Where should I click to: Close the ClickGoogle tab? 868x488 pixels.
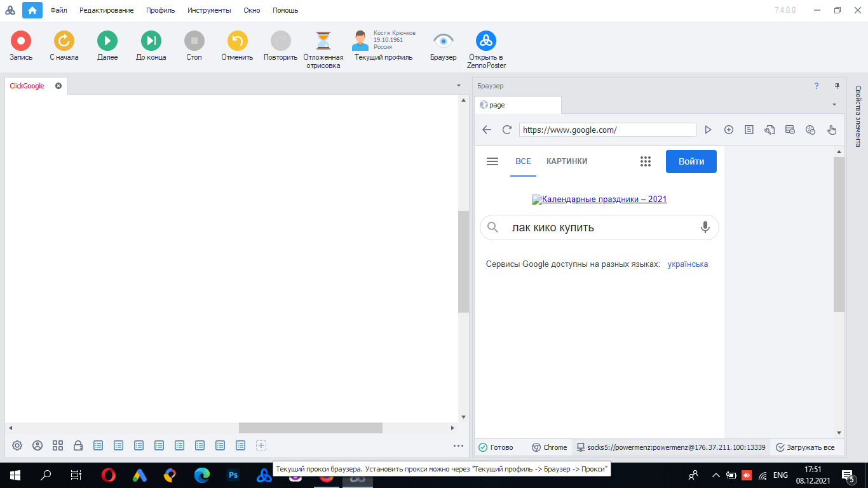click(x=58, y=86)
